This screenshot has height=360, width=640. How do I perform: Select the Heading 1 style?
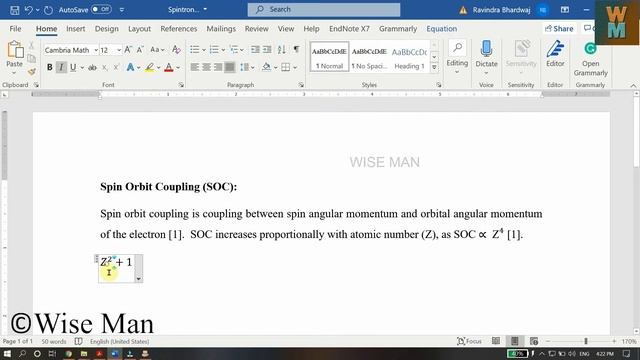point(409,57)
